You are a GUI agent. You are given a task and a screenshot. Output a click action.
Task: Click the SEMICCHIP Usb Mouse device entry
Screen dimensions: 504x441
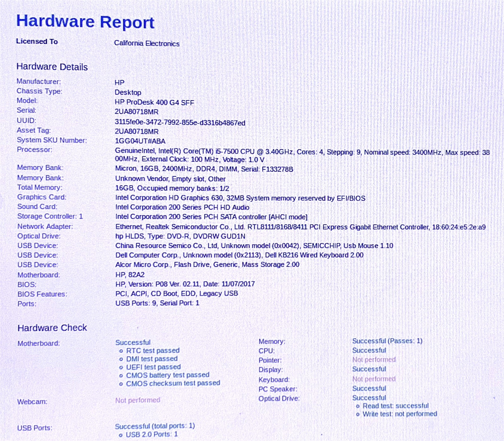tap(254, 246)
